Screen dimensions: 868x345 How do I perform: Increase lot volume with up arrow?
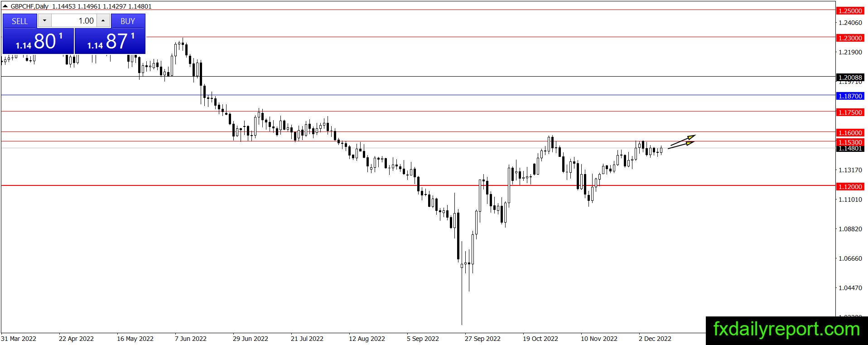(x=103, y=21)
